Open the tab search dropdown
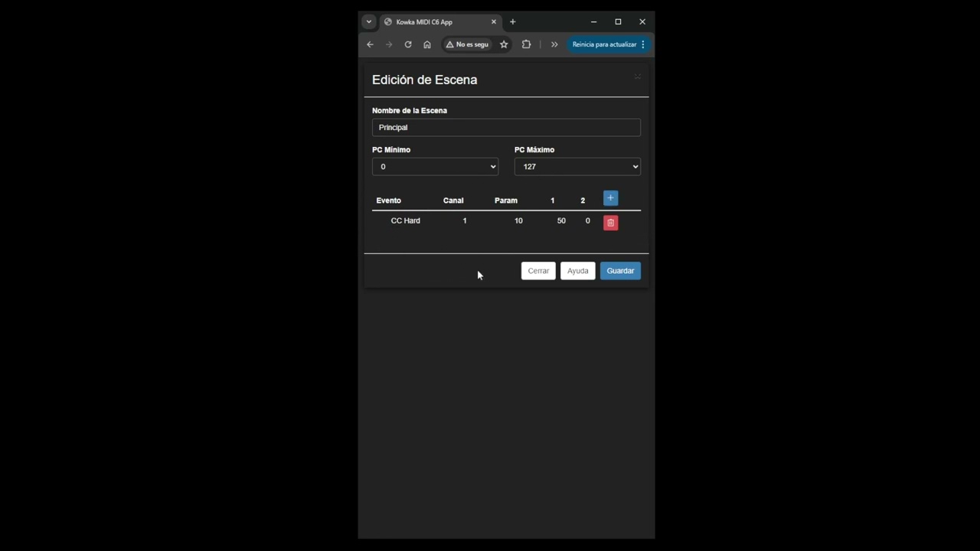Viewport: 980px width, 551px height. (x=368, y=21)
